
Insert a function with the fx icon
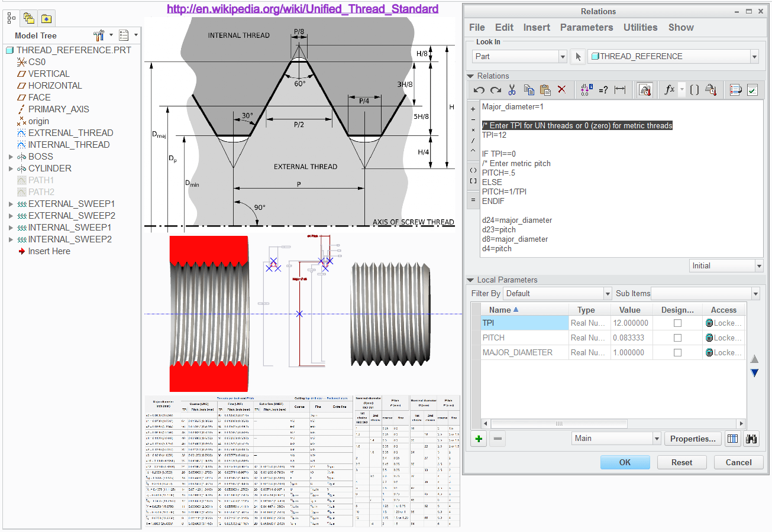[670, 90]
